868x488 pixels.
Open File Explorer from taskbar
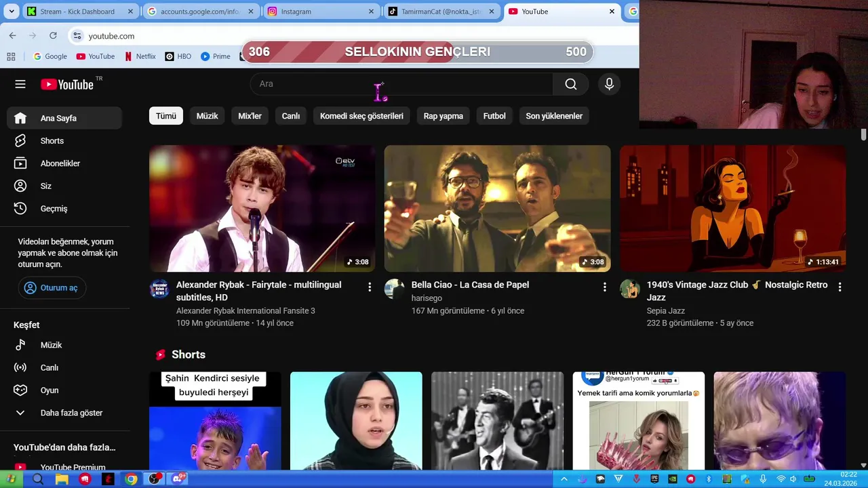coord(62,479)
